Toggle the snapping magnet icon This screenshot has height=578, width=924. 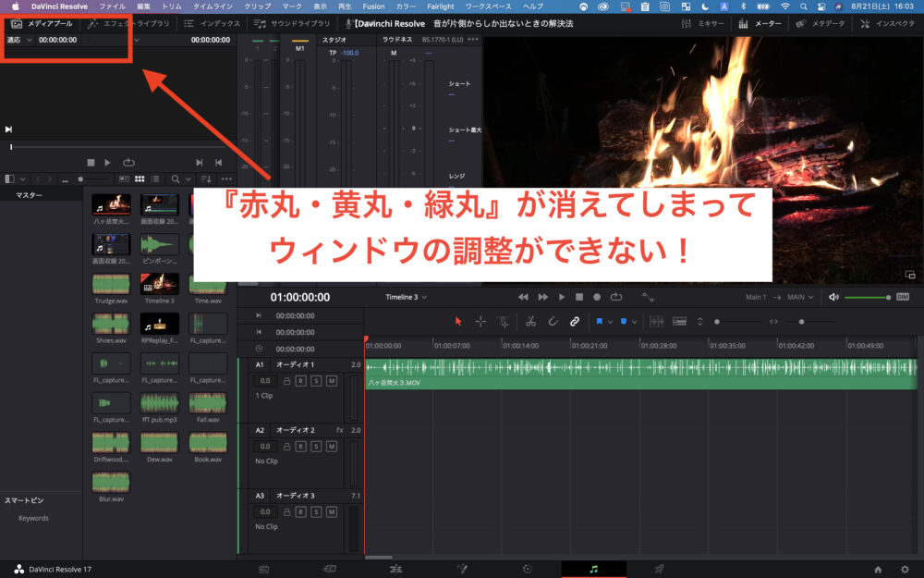[x=553, y=322]
